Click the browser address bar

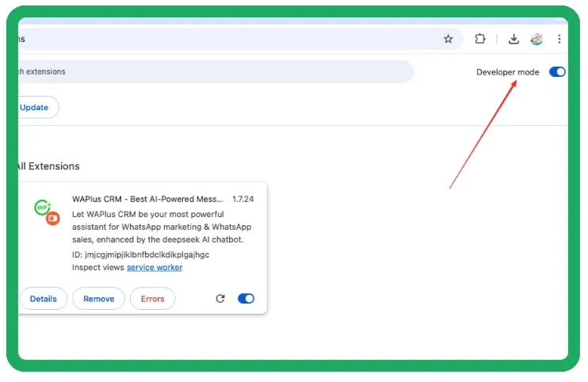click(x=230, y=39)
